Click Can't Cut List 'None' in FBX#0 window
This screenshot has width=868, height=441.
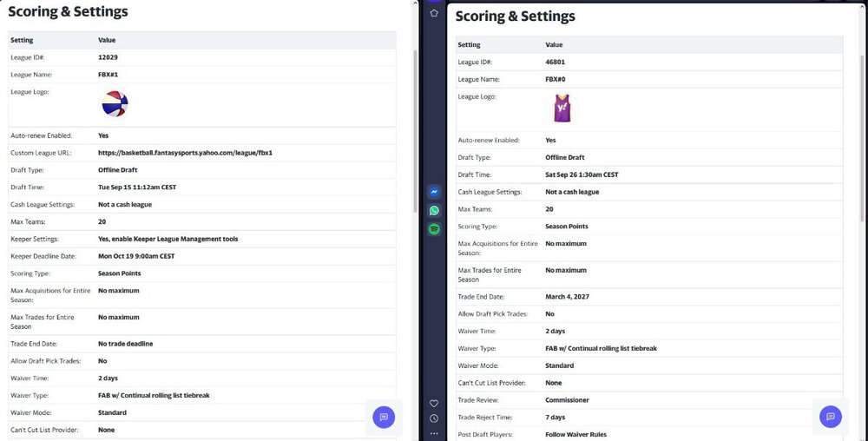(x=554, y=383)
